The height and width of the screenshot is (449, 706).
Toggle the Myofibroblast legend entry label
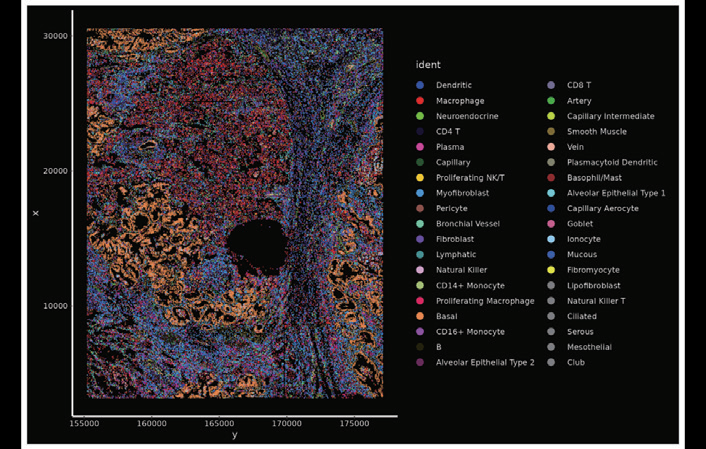(x=462, y=193)
